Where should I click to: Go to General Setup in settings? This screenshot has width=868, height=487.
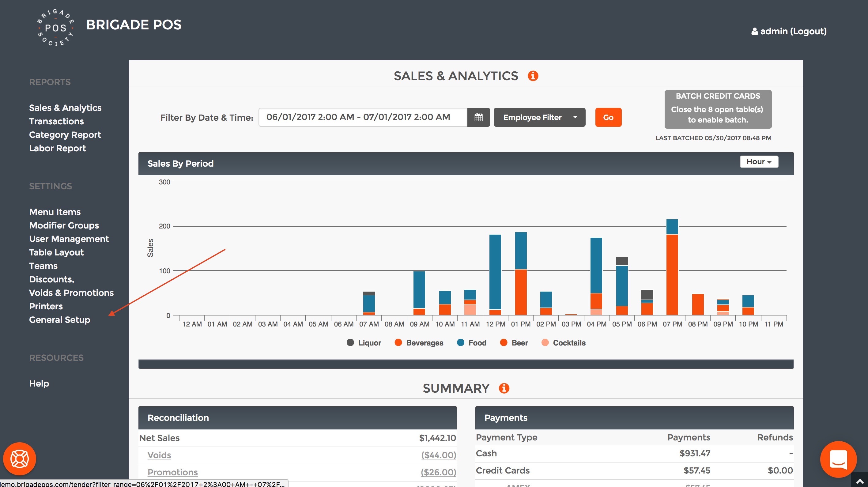pyautogui.click(x=59, y=320)
